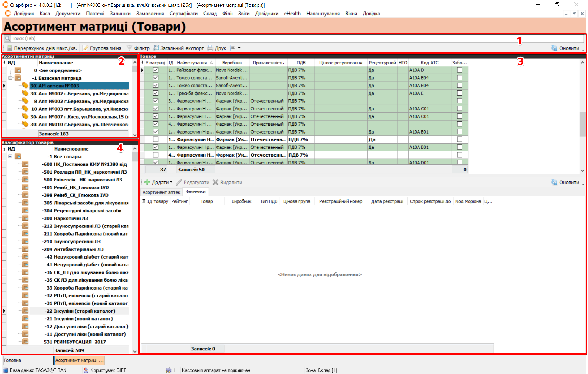Image resolution: width=588 pixels, height=374 pixels.
Task: Click the top toolbar Оновити refresh icon
Action: (554, 48)
